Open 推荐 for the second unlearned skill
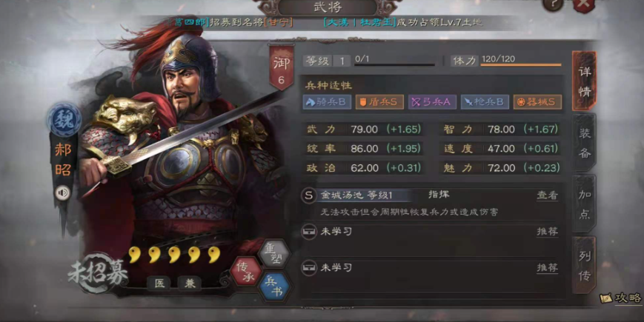Screen dimensions: 644x322 coord(548,268)
